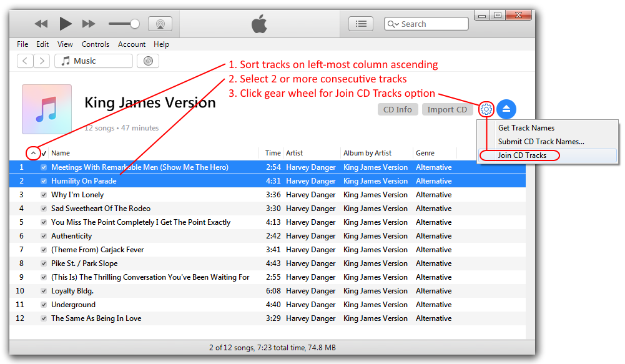The image size is (625, 364).
Task: Select track Why I'm Lonely
Action: coord(77,195)
